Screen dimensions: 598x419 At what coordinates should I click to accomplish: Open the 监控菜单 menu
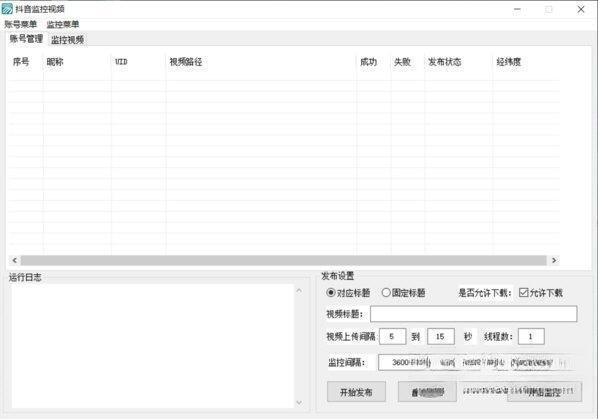point(63,24)
